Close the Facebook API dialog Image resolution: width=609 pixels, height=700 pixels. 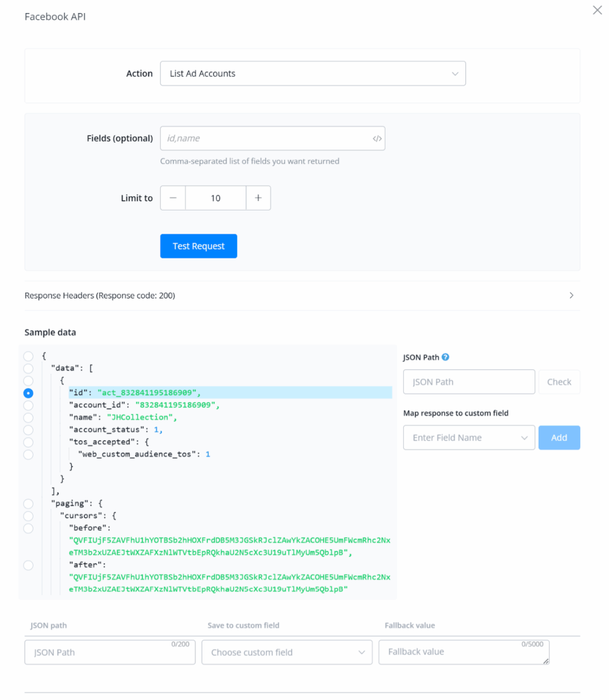(597, 10)
